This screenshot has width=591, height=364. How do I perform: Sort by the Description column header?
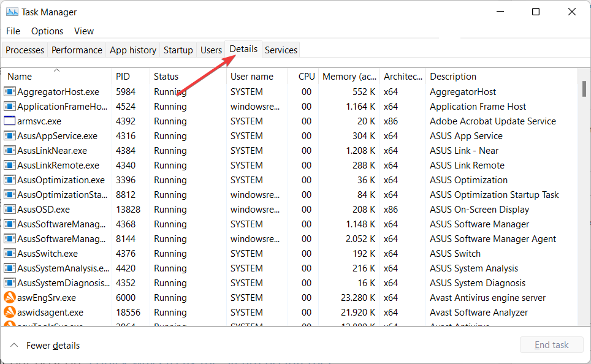coord(501,76)
